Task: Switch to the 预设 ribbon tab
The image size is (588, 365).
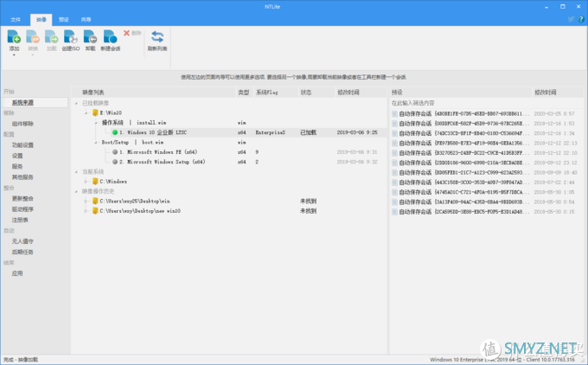Action: point(63,17)
